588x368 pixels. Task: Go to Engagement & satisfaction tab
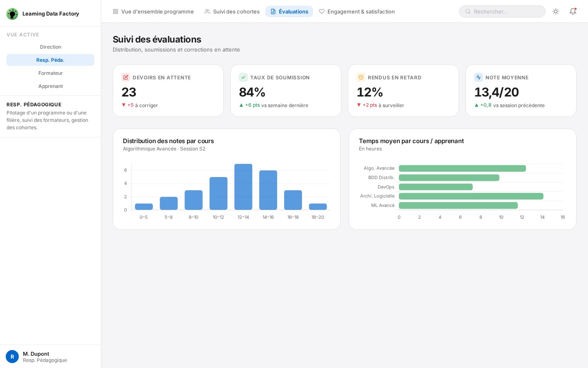pyautogui.click(x=356, y=11)
